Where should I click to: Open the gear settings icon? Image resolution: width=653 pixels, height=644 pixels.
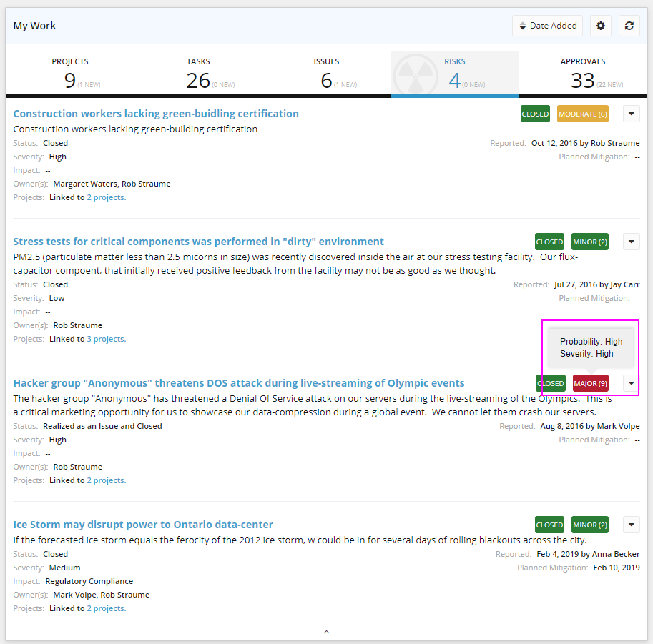point(601,26)
